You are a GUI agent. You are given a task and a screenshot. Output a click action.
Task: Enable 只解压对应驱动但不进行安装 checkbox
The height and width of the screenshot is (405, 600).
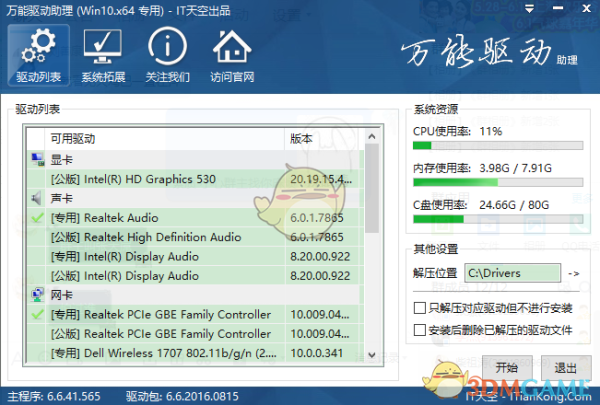[x=420, y=308]
